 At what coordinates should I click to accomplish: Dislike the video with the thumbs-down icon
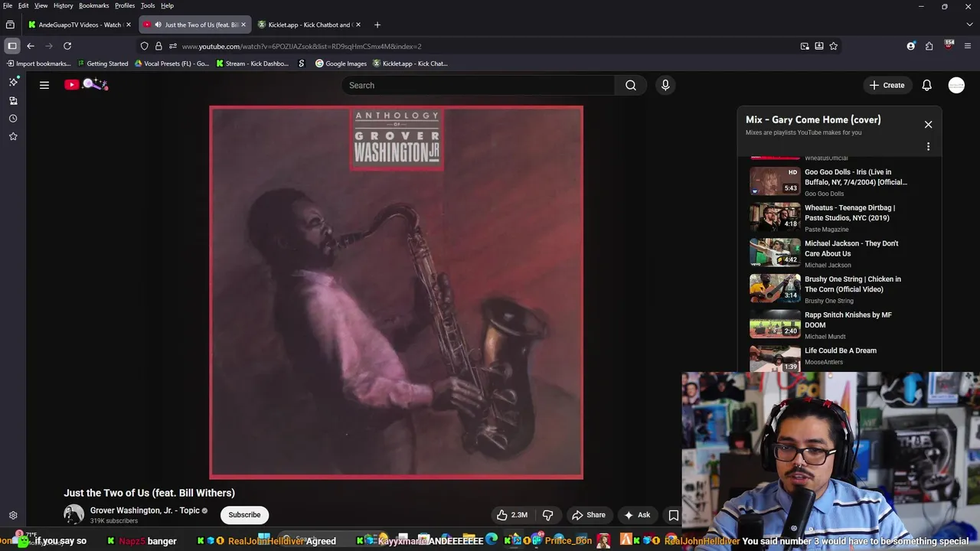pyautogui.click(x=548, y=515)
